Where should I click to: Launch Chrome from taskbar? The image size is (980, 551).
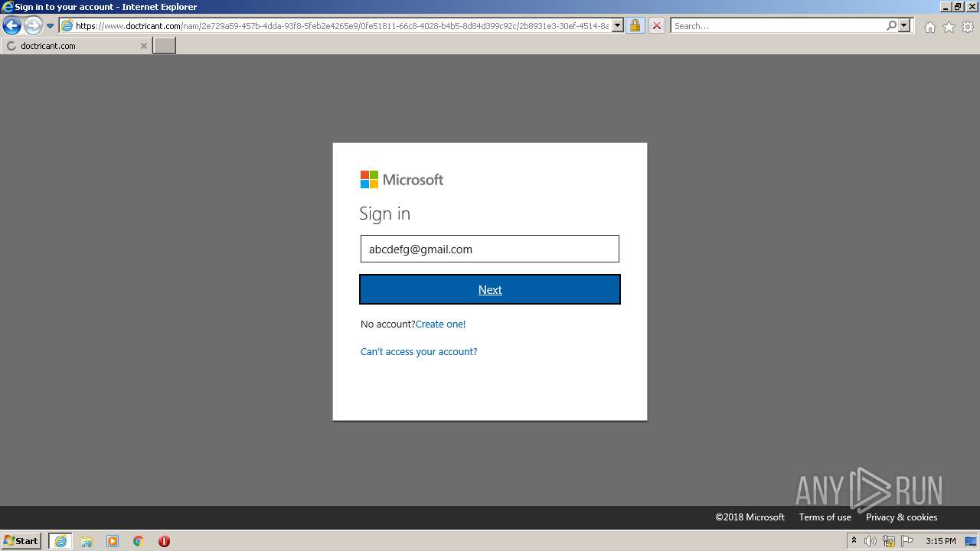click(139, 541)
